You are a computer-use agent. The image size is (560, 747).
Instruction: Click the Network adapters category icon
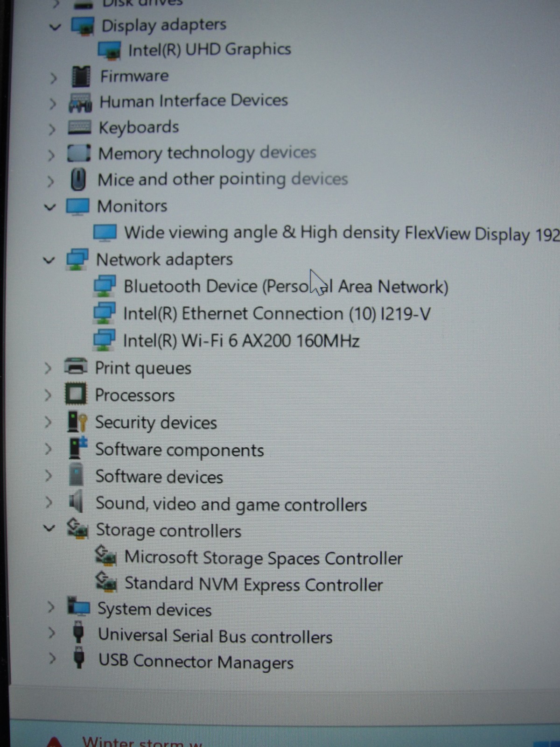point(77,260)
